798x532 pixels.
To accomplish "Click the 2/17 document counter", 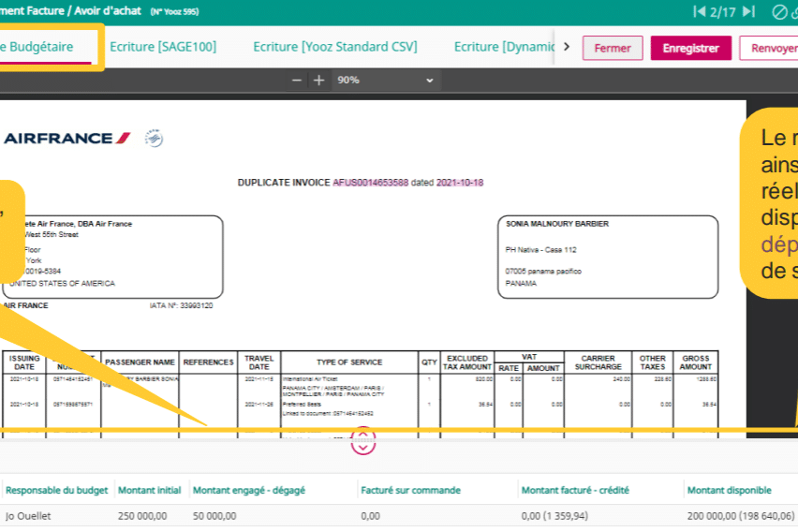I will [723, 12].
